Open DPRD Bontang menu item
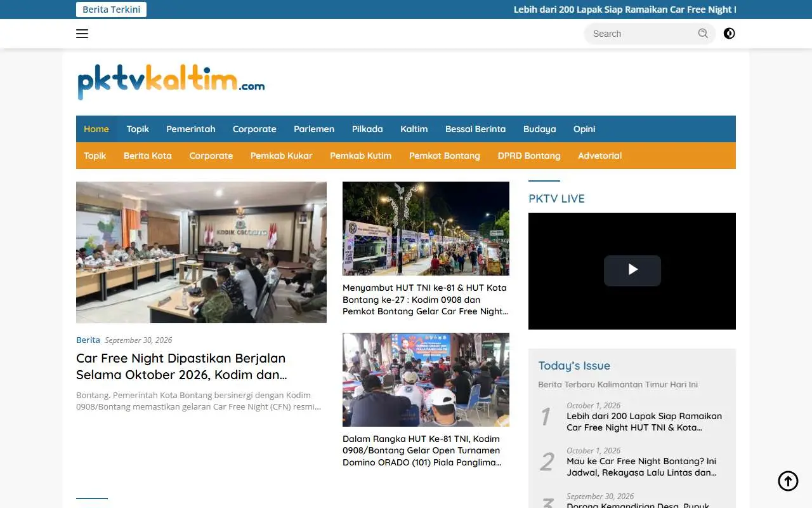Image resolution: width=812 pixels, height=508 pixels. click(529, 156)
